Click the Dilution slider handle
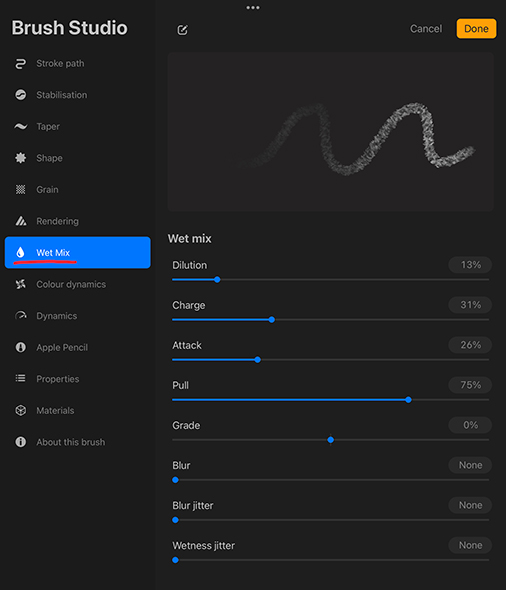 pyautogui.click(x=217, y=280)
